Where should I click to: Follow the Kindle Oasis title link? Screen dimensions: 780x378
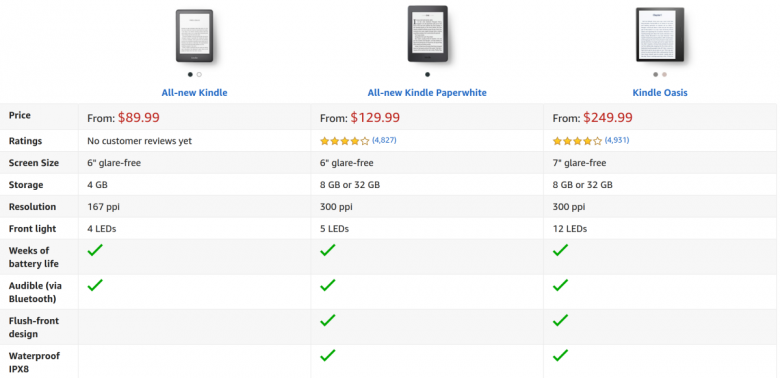[660, 93]
